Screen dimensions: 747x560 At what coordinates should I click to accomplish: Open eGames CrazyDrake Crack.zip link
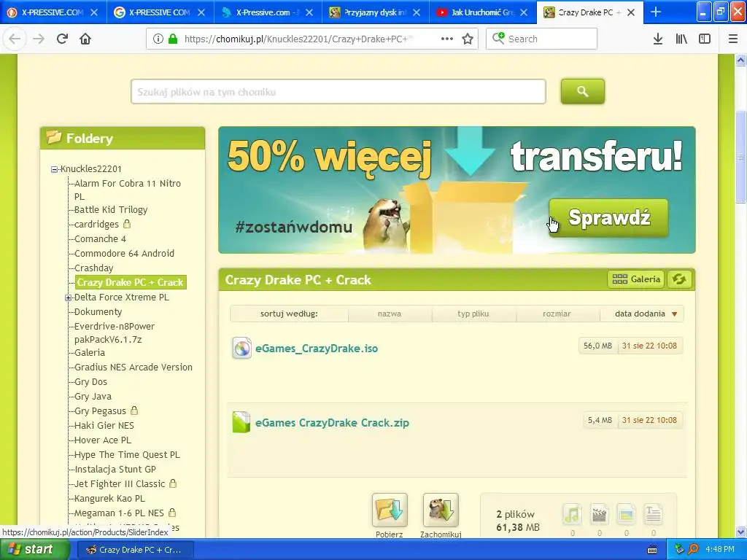(x=332, y=423)
